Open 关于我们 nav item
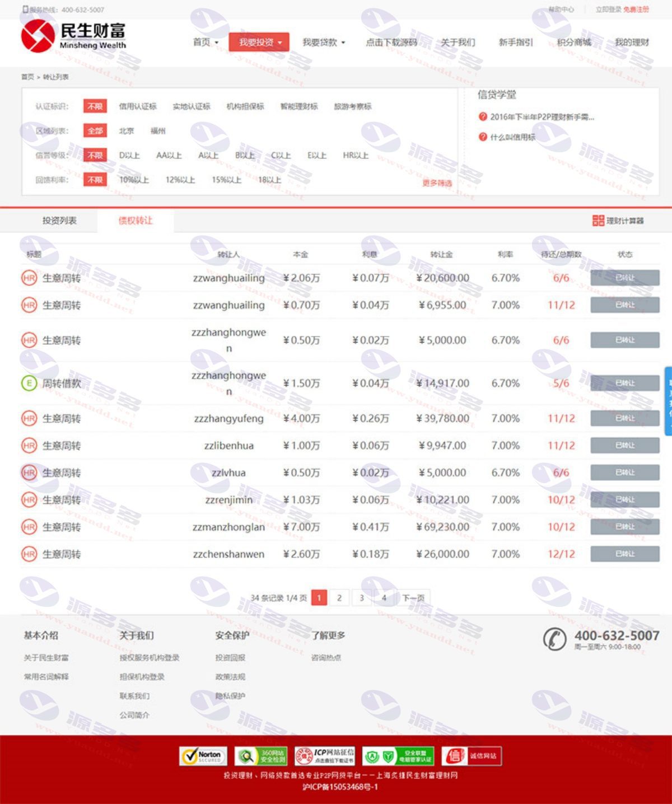Screen dimensions: 672x804 pyautogui.click(x=458, y=42)
